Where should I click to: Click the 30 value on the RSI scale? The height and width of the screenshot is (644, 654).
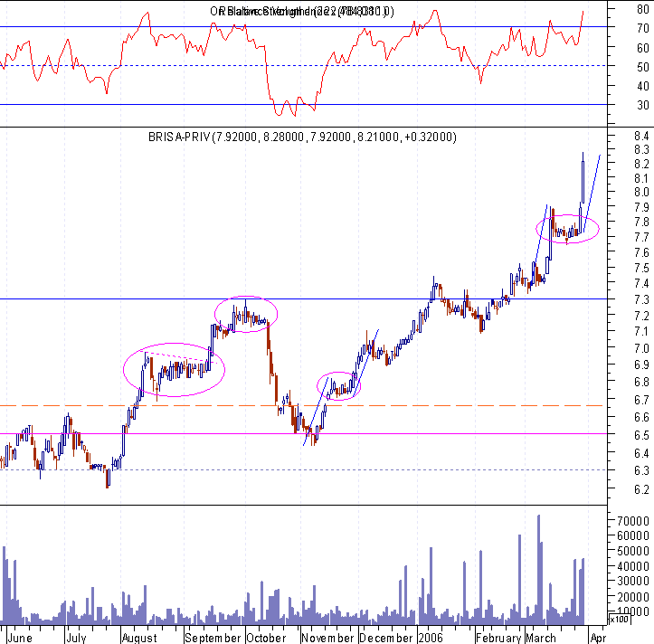(x=643, y=105)
